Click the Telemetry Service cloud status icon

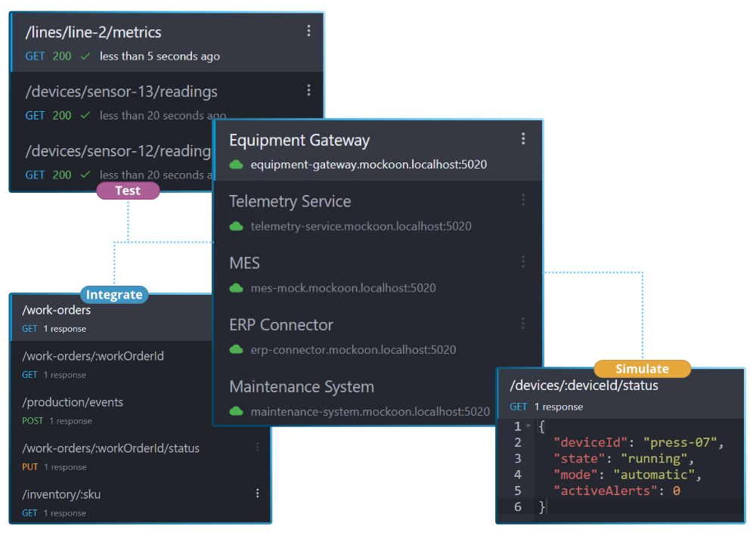236,227
